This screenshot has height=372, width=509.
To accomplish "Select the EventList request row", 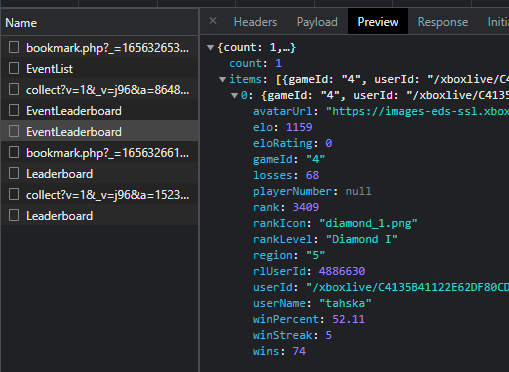I will click(99, 69).
